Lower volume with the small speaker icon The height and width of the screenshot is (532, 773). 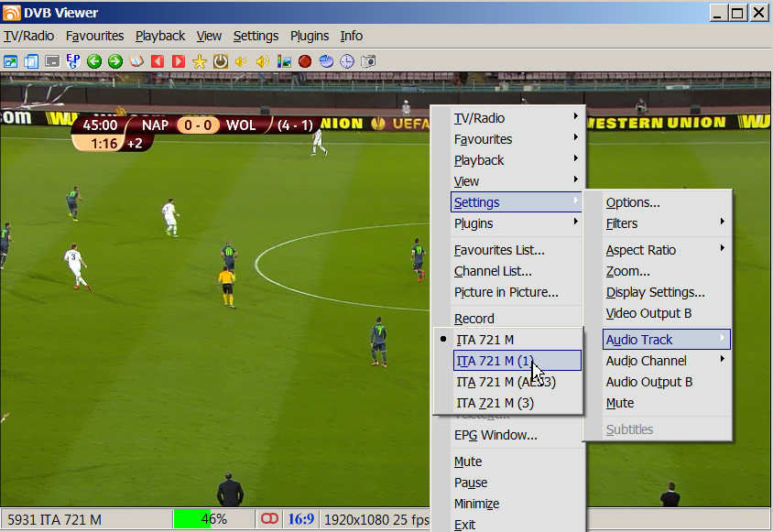[242, 61]
